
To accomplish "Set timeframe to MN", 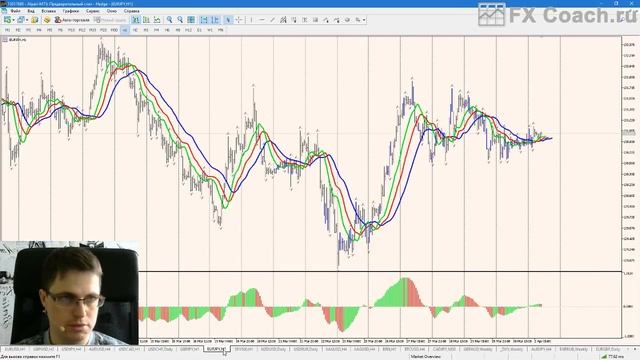I will click(x=220, y=30).
